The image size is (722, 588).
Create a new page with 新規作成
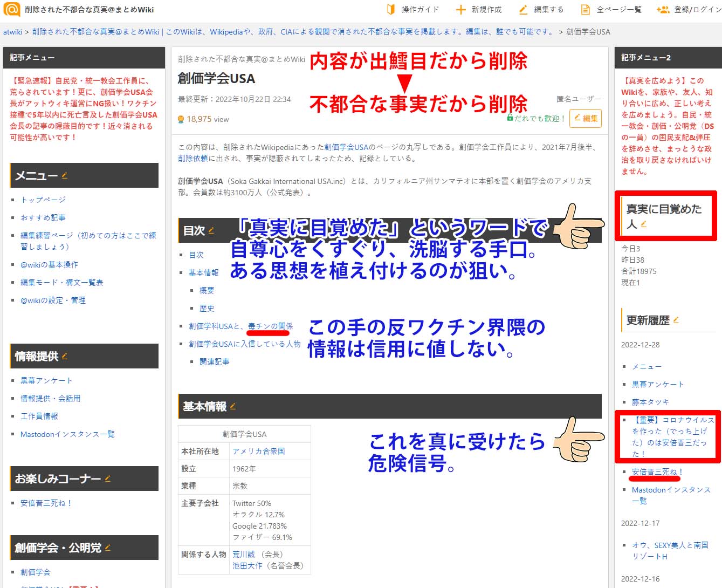click(x=479, y=9)
